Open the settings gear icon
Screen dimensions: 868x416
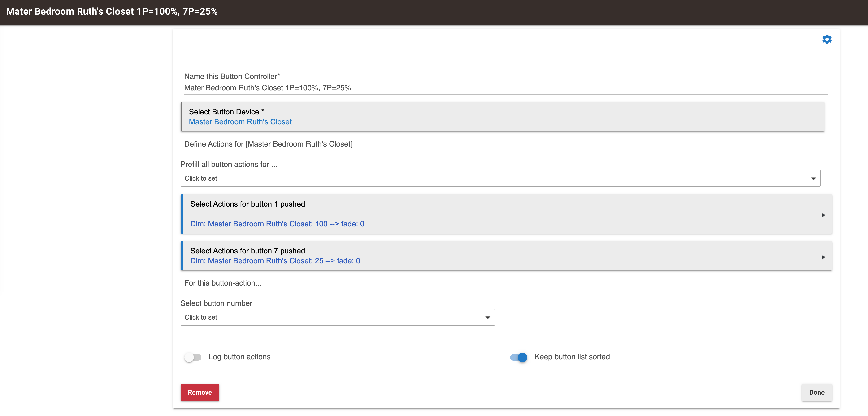[x=827, y=39]
